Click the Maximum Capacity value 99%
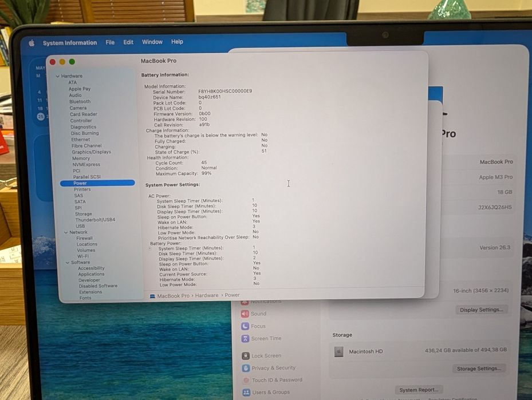This screenshot has width=532, height=400. click(207, 173)
